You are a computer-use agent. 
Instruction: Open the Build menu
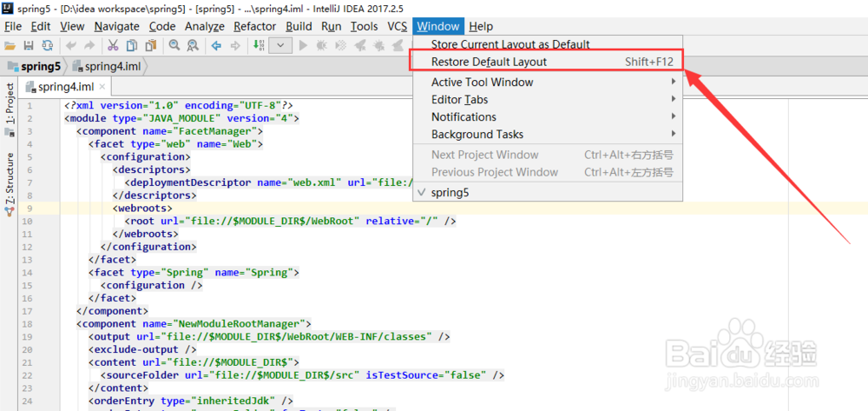tap(299, 26)
